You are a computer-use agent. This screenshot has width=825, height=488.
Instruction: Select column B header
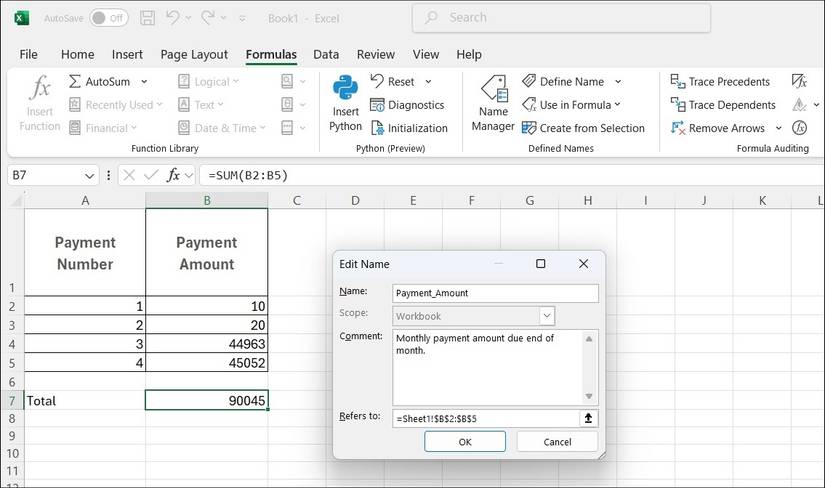pyautogui.click(x=207, y=201)
